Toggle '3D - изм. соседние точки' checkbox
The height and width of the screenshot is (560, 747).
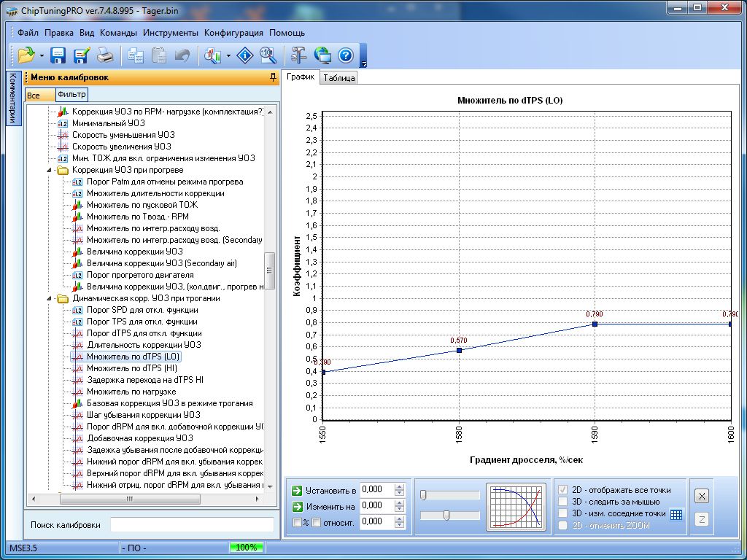coord(562,513)
